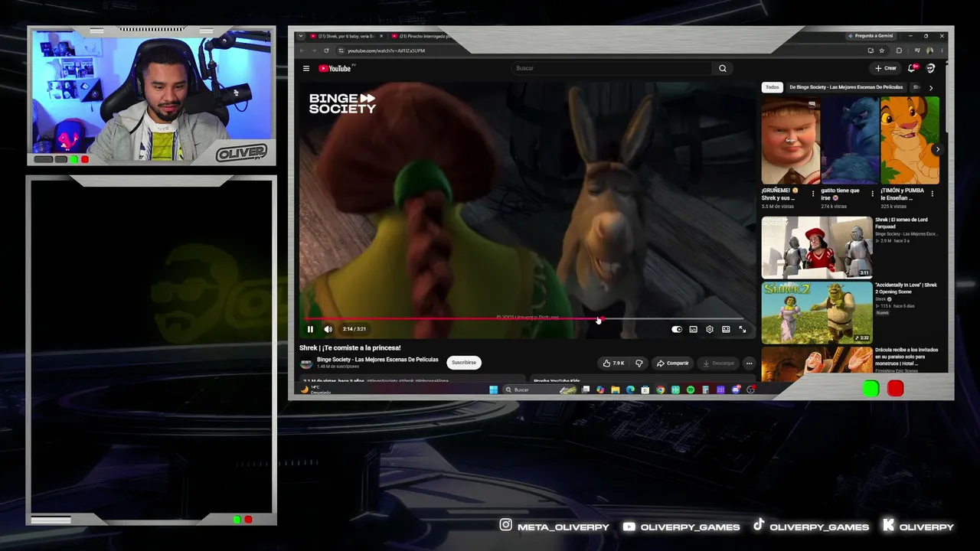Open Discord from the taskbar
The height and width of the screenshot is (551, 980).
[x=735, y=390]
